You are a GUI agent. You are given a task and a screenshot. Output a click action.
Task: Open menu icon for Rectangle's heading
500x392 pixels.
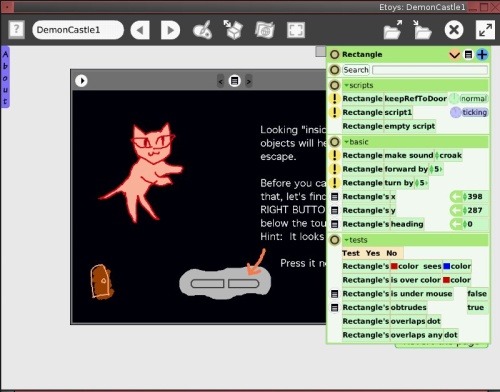(x=335, y=224)
